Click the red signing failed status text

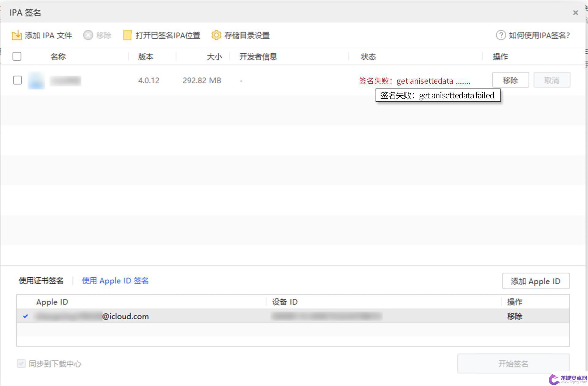[x=415, y=81]
